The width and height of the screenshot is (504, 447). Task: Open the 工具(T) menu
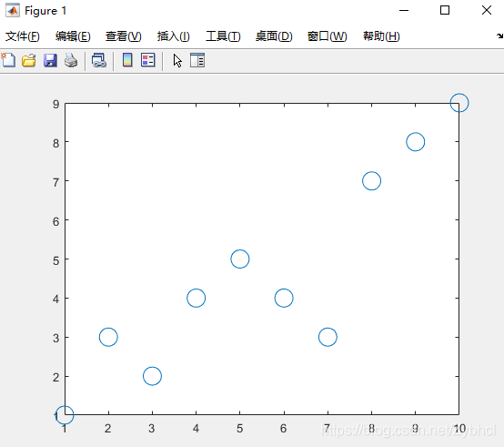click(223, 36)
